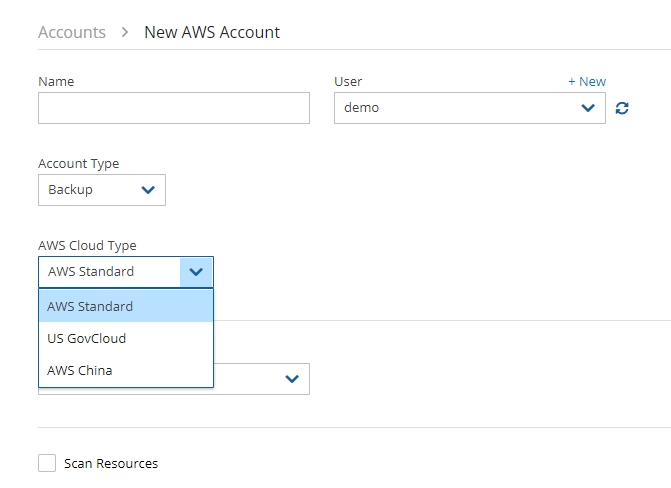The height and width of the screenshot is (488, 671).
Task: Click the Account Type field label
Action: [78, 163]
